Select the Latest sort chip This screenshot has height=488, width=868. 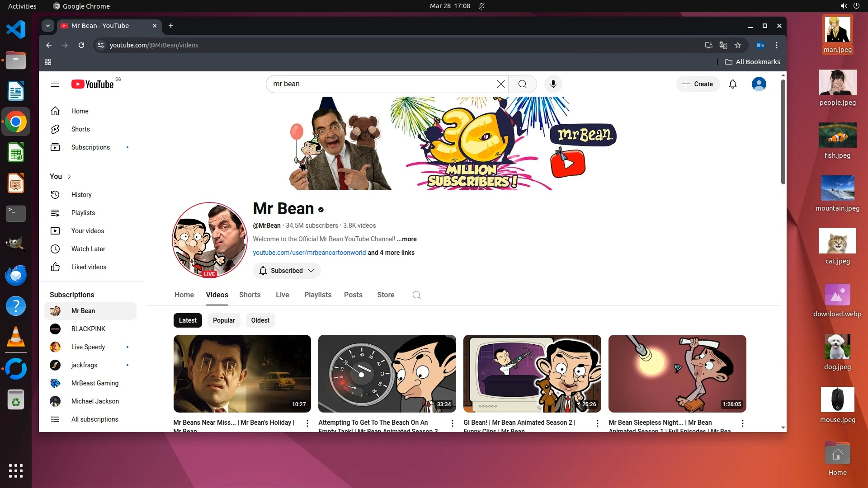[x=188, y=320]
